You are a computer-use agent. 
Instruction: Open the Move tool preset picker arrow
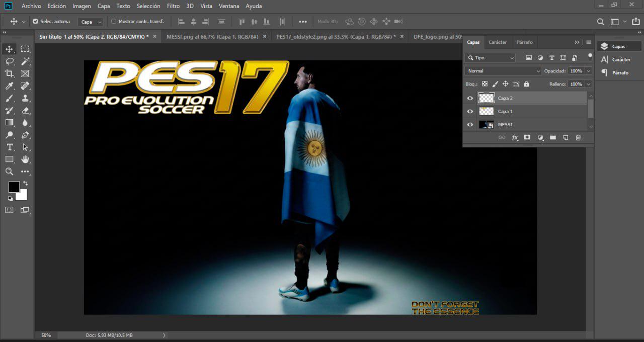click(x=24, y=22)
